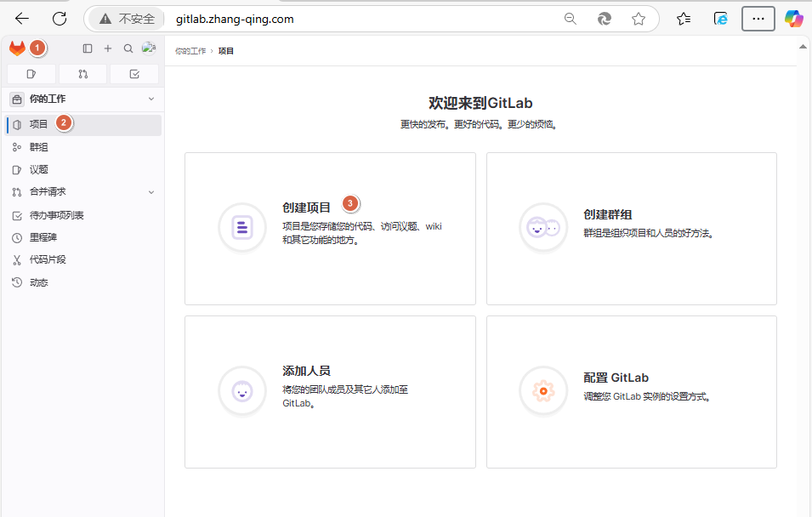812x517 pixels.
Task: Click the 欢迎来到GitLab heading
Action: [480, 103]
